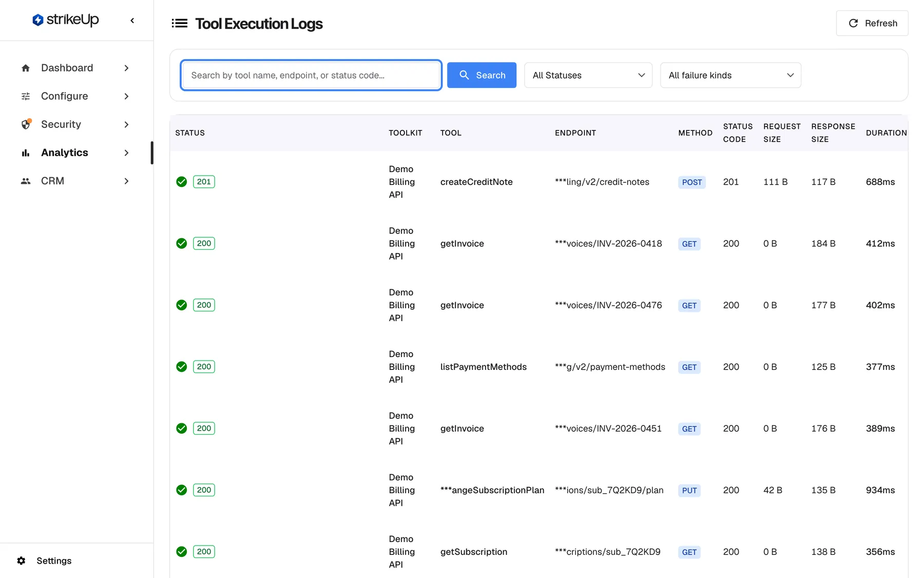This screenshot has height=578, width=924.
Task: Click the Search button
Action: click(x=482, y=75)
